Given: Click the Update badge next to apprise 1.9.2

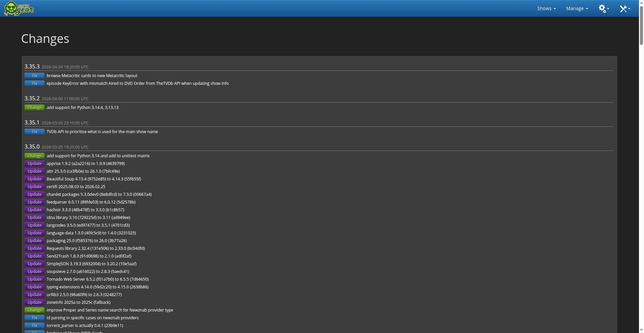Looking at the screenshot, I should (35, 164).
